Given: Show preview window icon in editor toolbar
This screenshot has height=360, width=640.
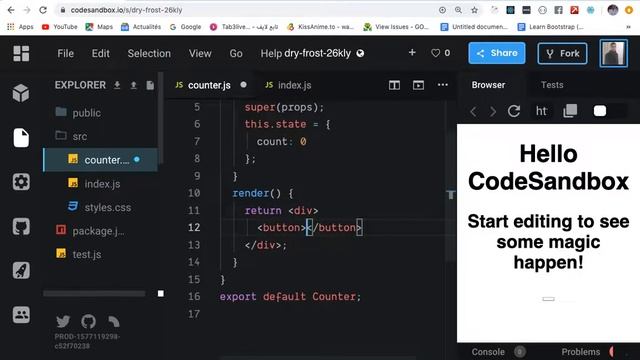Looking at the screenshot, I should pos(418,85).
